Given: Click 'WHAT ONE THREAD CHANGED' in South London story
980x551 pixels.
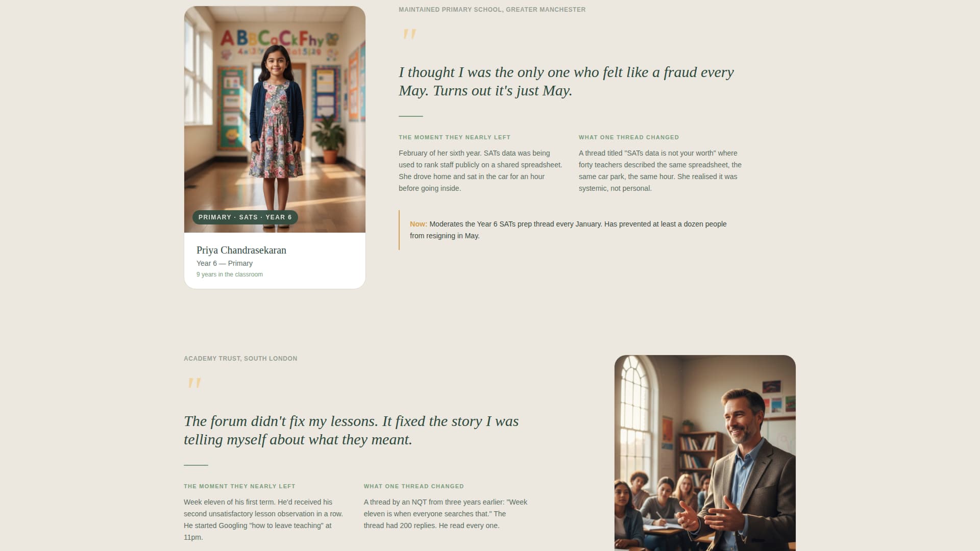Looking at the screenshot, I should 413,486.
